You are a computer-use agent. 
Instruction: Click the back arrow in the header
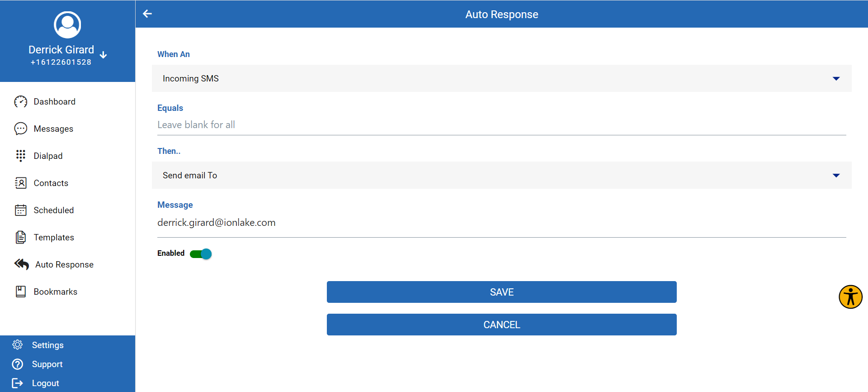tap(147, 14)
